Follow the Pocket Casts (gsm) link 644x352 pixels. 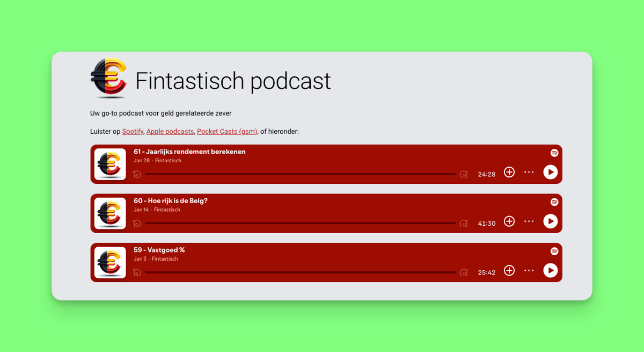point(227,132)
